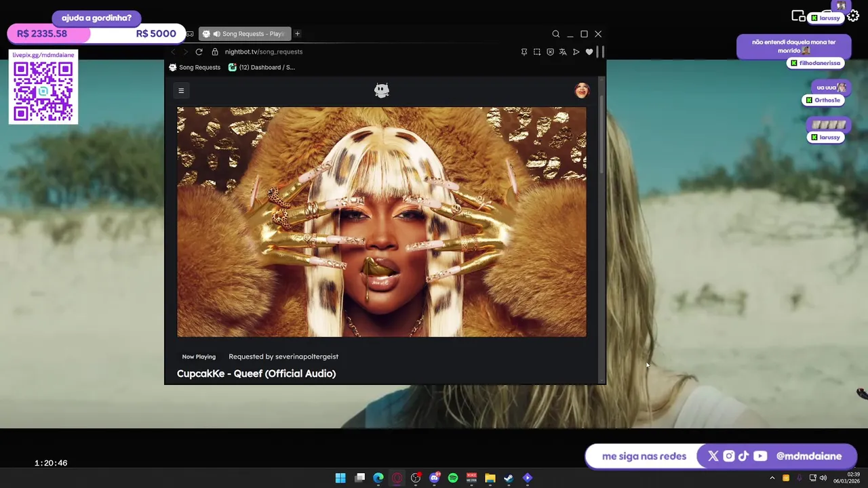The image size is (868, 488).
Task: Open the Song Requests bookmark
Action: point(195,67)
